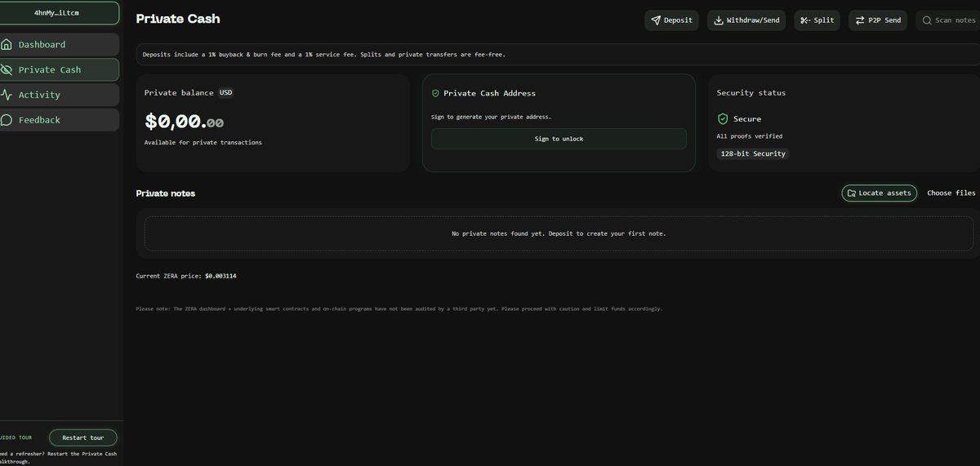Start a P2P Send transfer
Image resolution: width=980 pixels, height=466 pixels.
878,20
